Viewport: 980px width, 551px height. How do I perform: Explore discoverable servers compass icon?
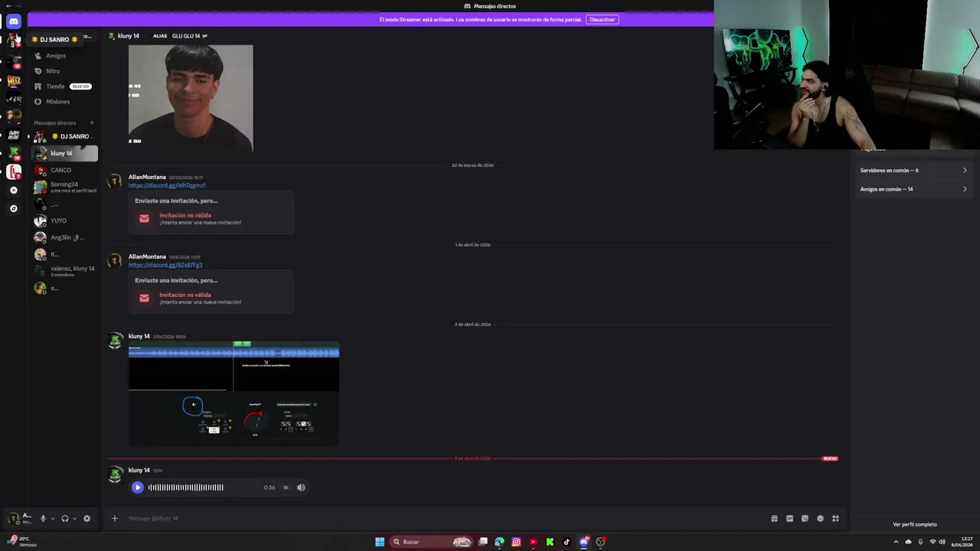[x=13, y=208]
